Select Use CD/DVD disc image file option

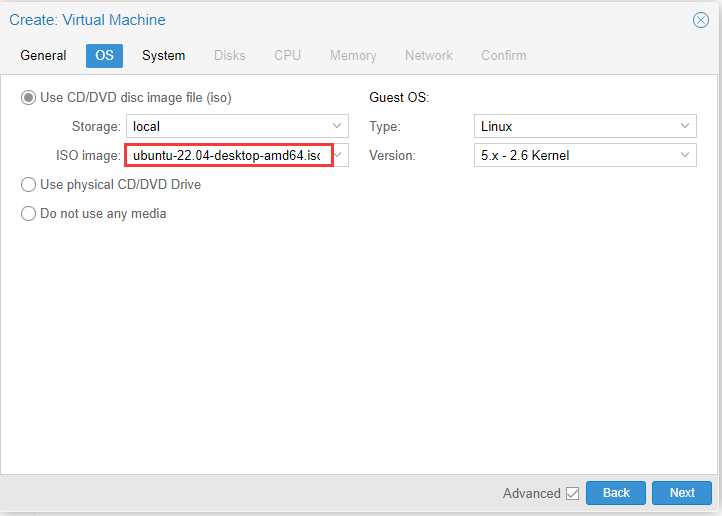(29, 98)
